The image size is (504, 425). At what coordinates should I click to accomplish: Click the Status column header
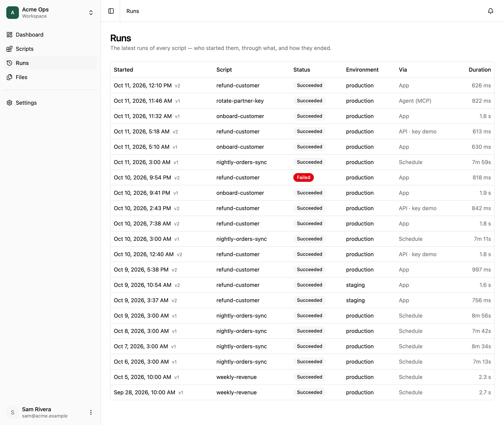302,70
